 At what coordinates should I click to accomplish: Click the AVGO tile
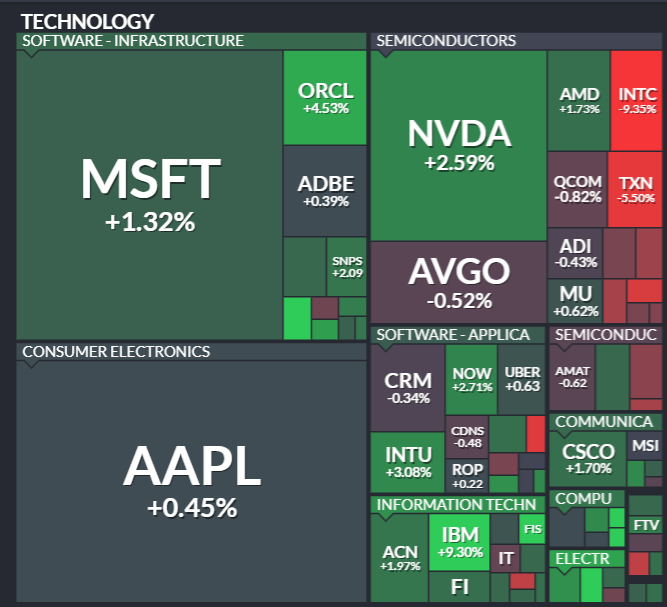click(x=458, y=281)
